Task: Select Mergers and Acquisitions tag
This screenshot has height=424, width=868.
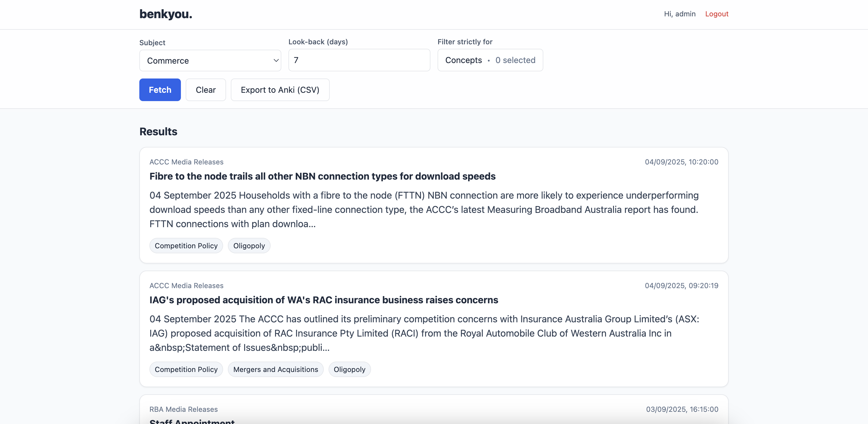Action: tap(275, 369)
